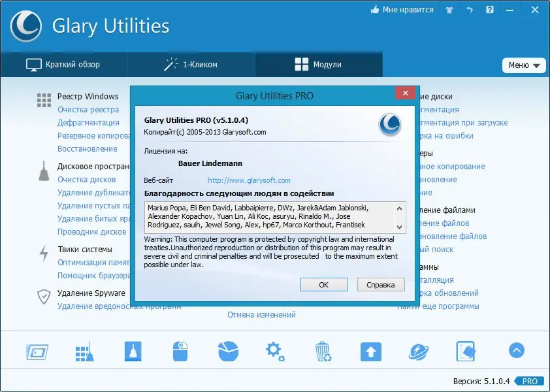Viewport: 550px width, 392px height.
Task: Expand bottom toolbar with round chevron-up button
Action: coord(516,350)
